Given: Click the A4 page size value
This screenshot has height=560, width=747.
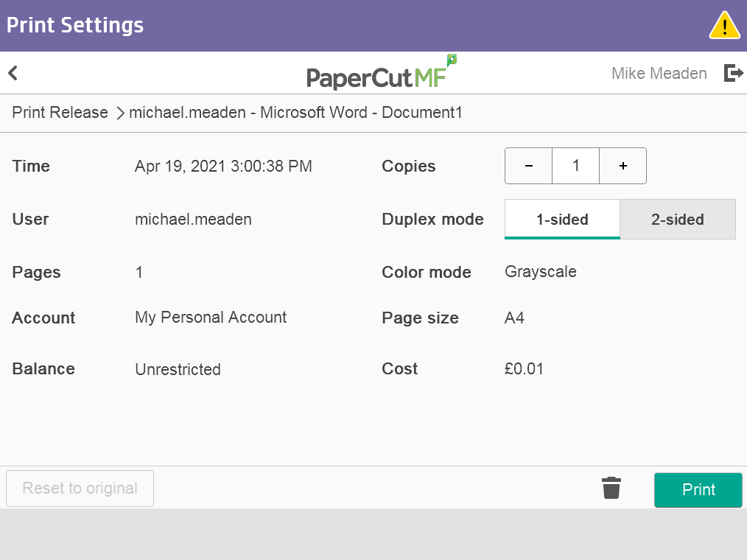Looking at the screenshot, I should pos(514,318).
